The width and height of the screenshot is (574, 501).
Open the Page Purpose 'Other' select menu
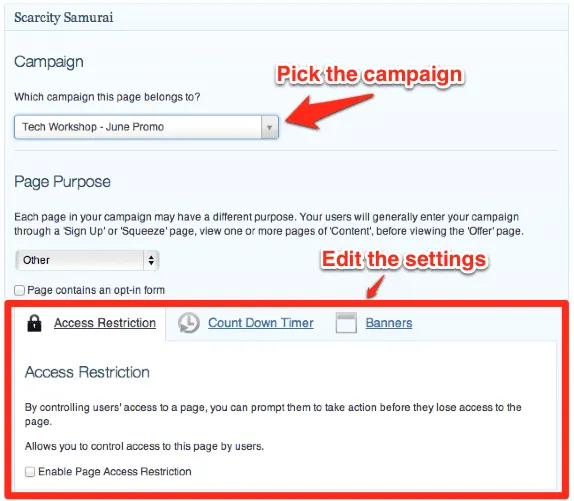87,260
